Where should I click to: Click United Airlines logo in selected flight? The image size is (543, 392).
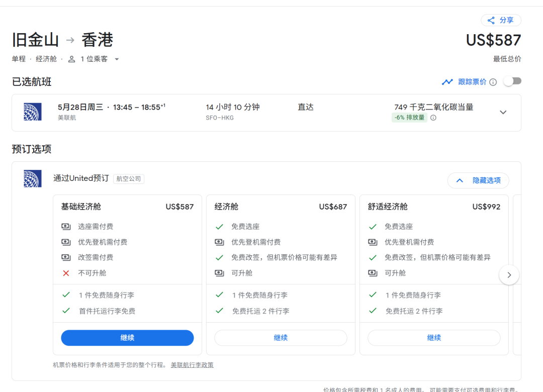(33, 112)
